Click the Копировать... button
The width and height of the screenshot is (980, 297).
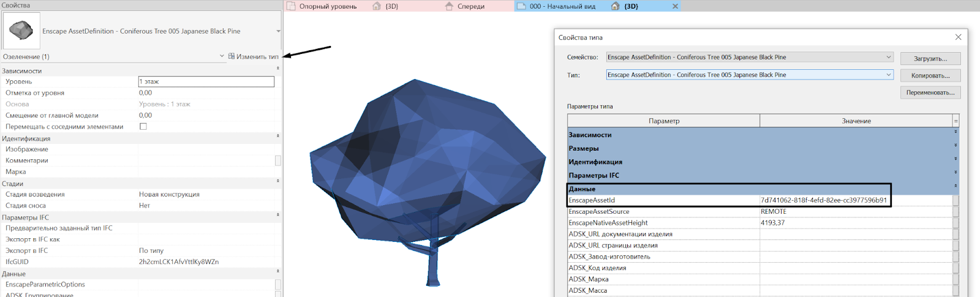(x=930, y=75)
